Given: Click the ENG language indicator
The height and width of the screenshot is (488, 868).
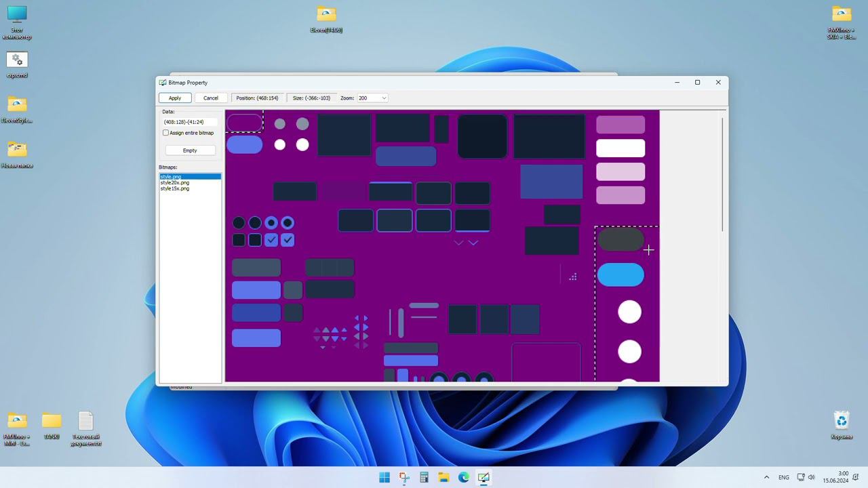Looking at the screenshot, I should [x=784, y=477].
